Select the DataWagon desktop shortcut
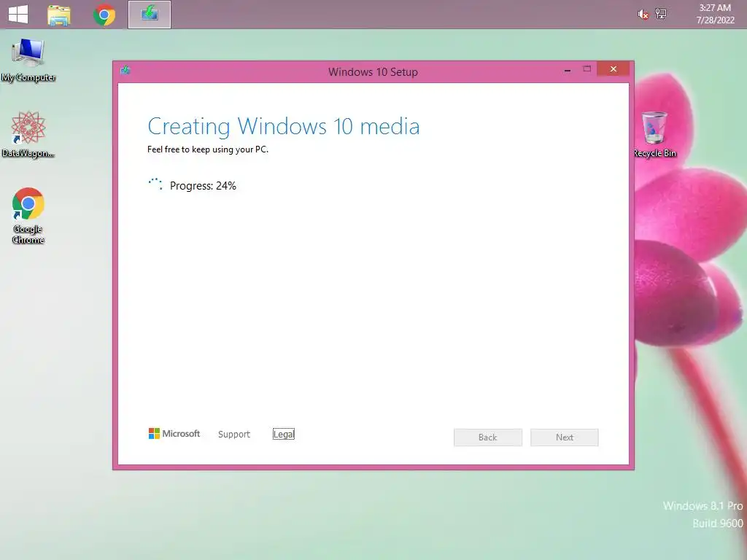 28,135
